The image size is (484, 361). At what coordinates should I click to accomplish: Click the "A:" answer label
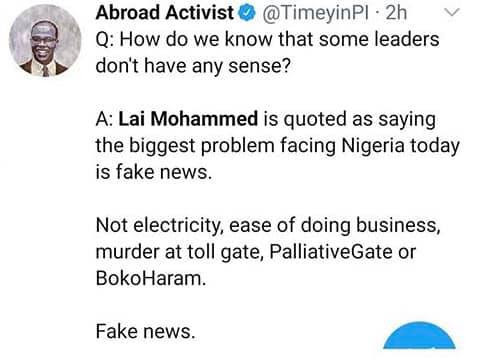point(105,119)
